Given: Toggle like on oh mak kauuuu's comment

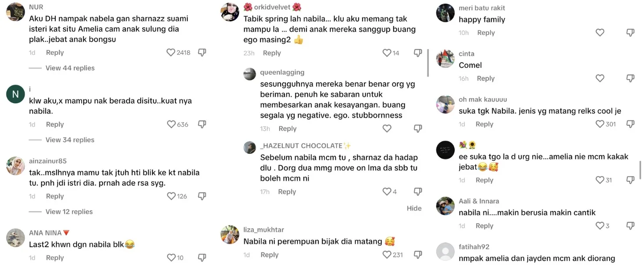Looking at the screenshot, I should [x=600, y=124].
